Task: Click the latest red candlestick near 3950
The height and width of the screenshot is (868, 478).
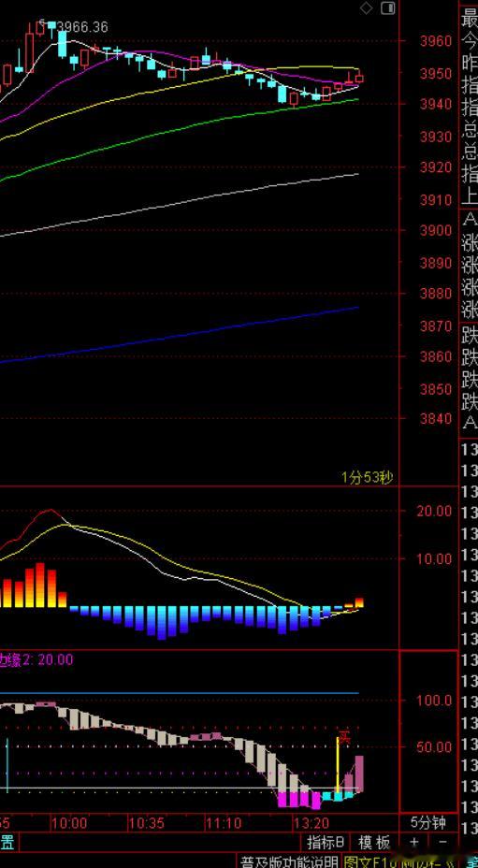Action: pos(359,78)
